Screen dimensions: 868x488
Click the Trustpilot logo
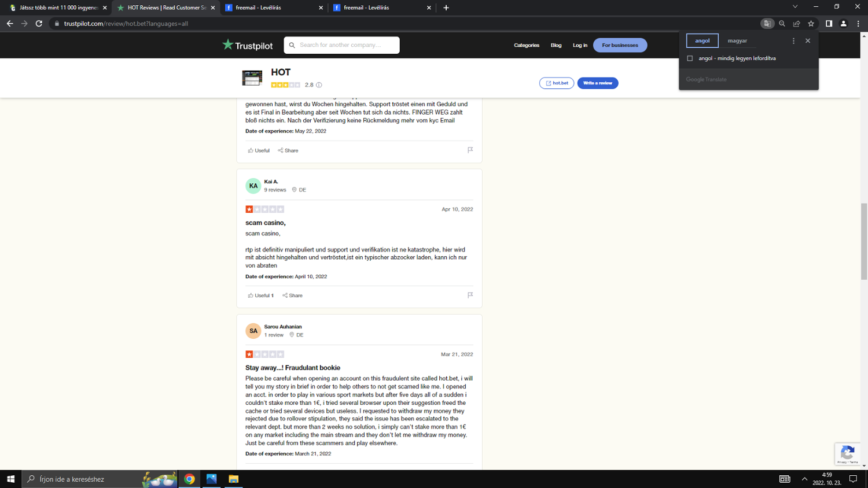248,45
